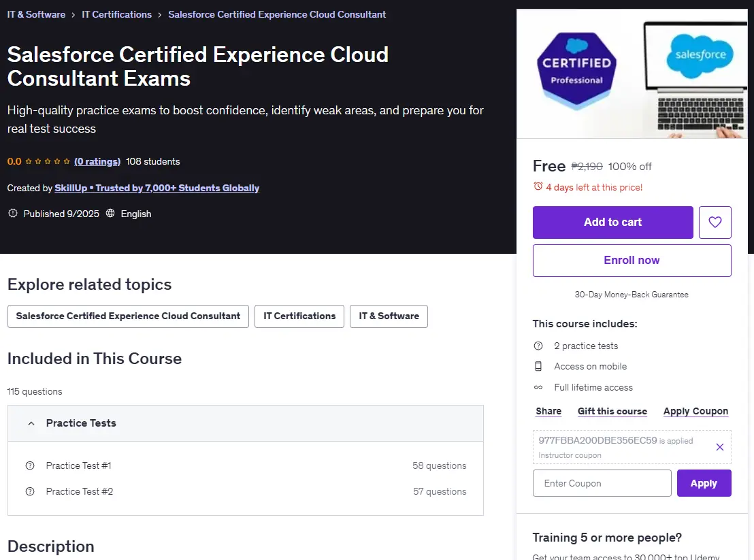
Task: Open Share link
Action: (548, 412)
